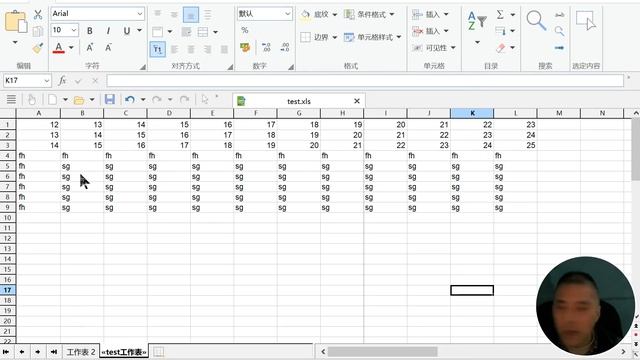640x360 pixels.
Task: Click the percent format icon
Action: tap(244, 30)
